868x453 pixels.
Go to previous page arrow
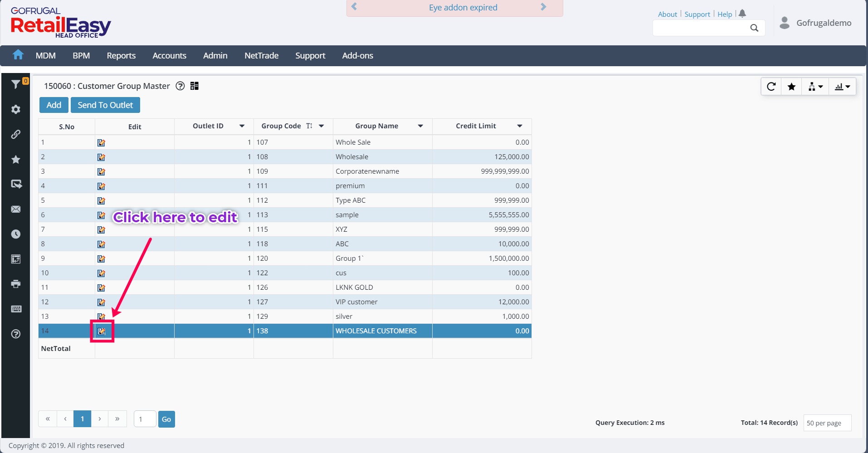[65, 419]
